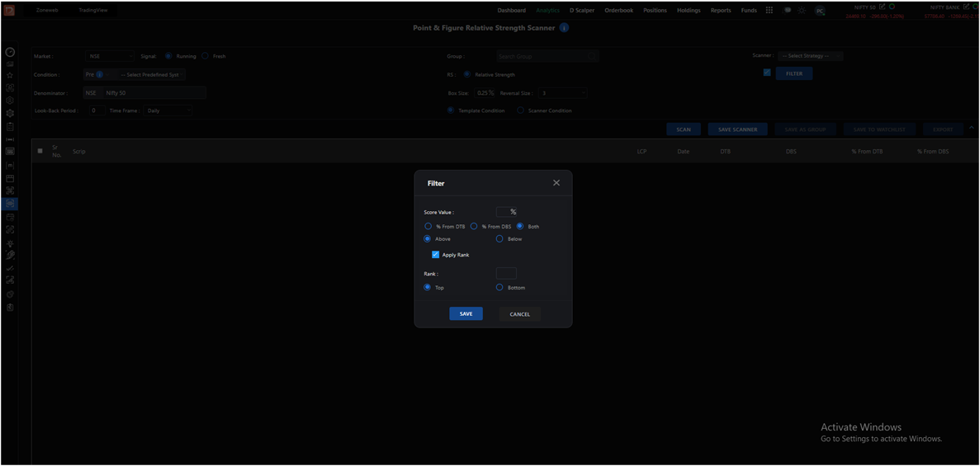
Task: Select the Below radio button
Action: [499, 238]
